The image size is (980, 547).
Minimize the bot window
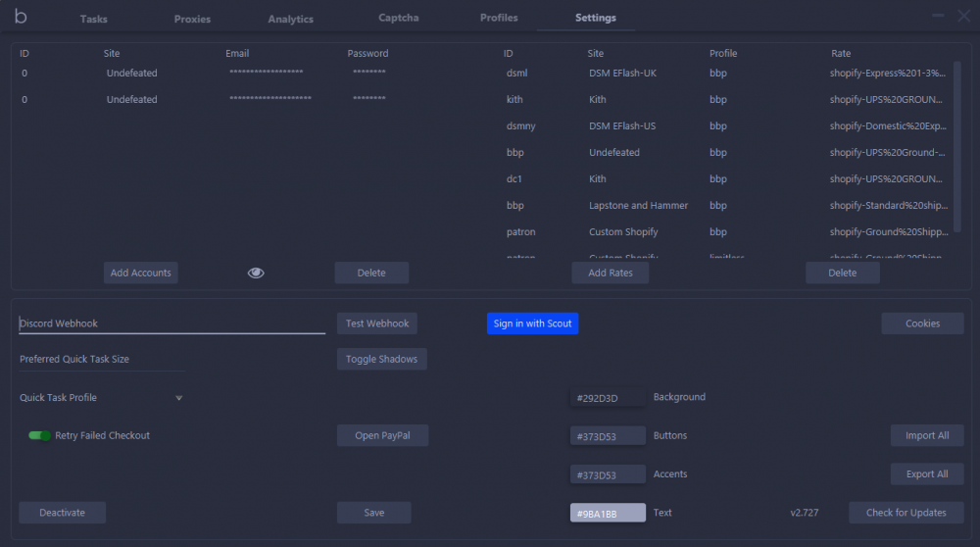click(x=938, y=15)
